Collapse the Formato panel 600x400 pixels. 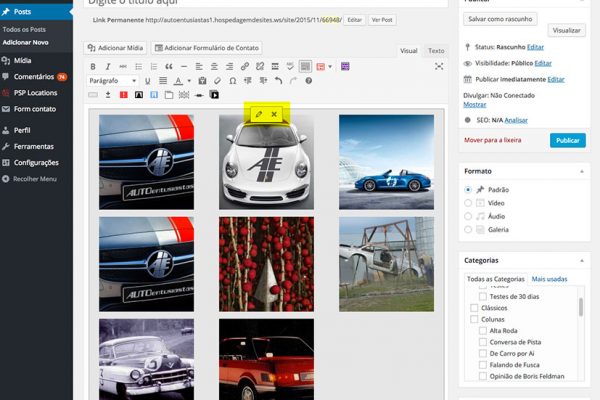pos(582,171)
